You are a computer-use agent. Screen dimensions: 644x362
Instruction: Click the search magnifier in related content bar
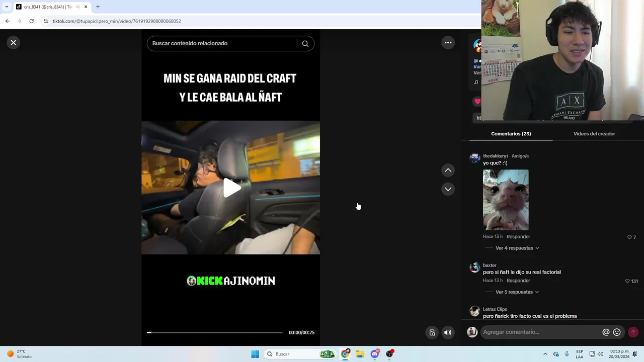tap(305, 43)
